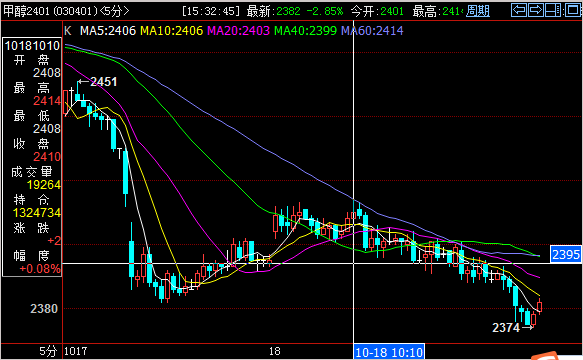The image size is (583, 360).
Task: Click the 成交量 volume field in info panel
Action: point(32,172)
